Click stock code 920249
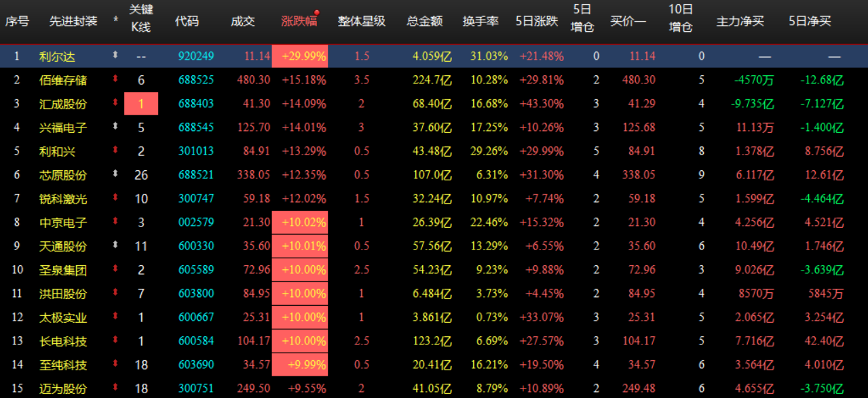Image resolution: width=868 pixels, height=398 pixels. pyautogui.click(x=196, y=56)
